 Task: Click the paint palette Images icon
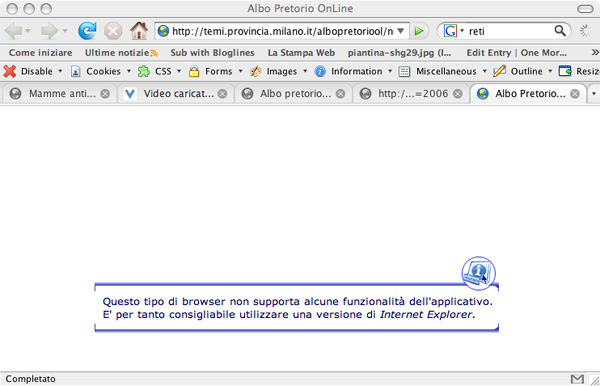255,71
